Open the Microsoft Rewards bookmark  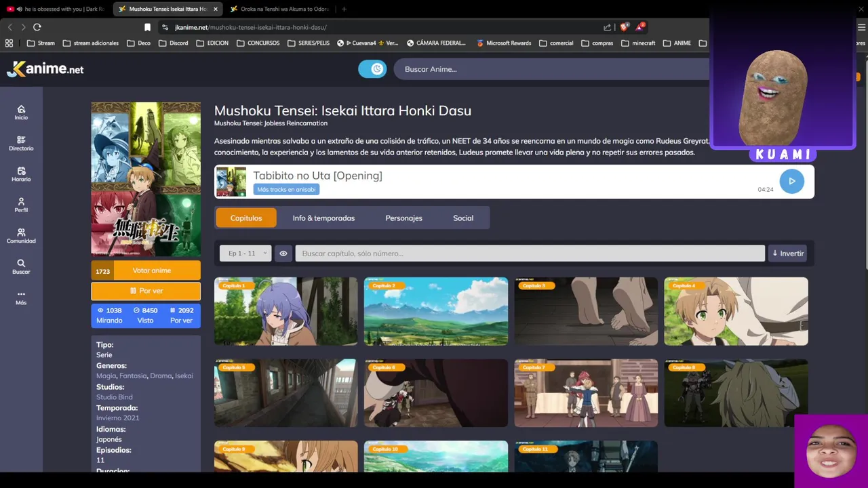503,43
